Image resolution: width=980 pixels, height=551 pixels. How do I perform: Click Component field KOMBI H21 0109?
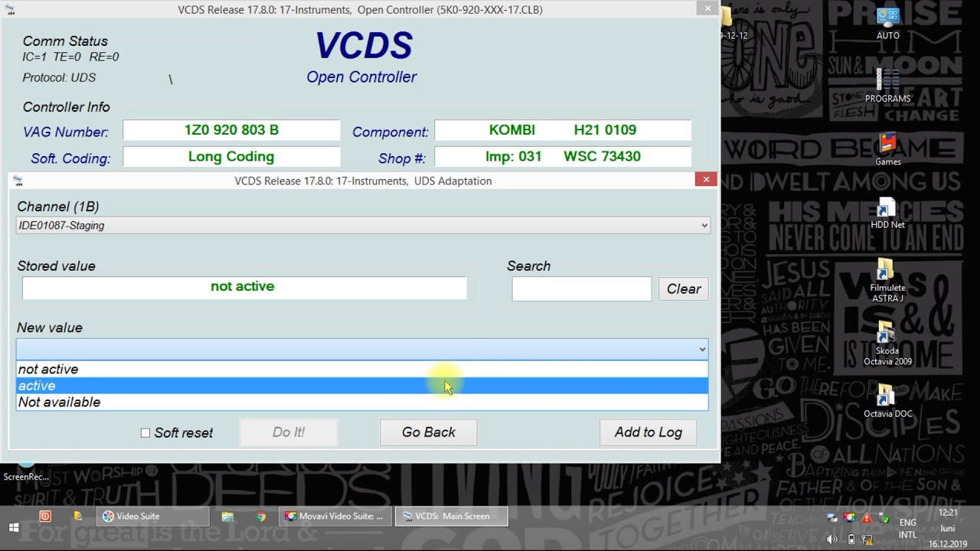[563, 130]
